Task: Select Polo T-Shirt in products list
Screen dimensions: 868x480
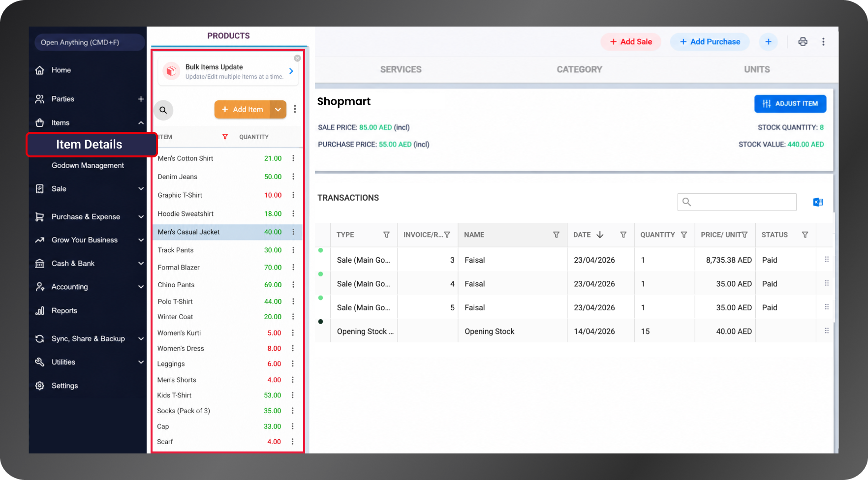Action: (175, 301)
